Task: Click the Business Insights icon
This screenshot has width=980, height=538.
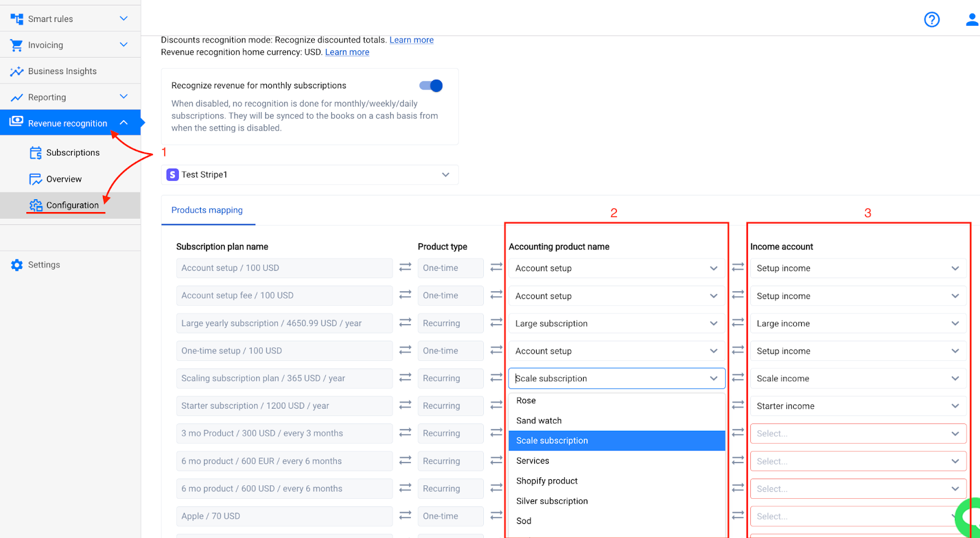Action: (x=17, y=71)
